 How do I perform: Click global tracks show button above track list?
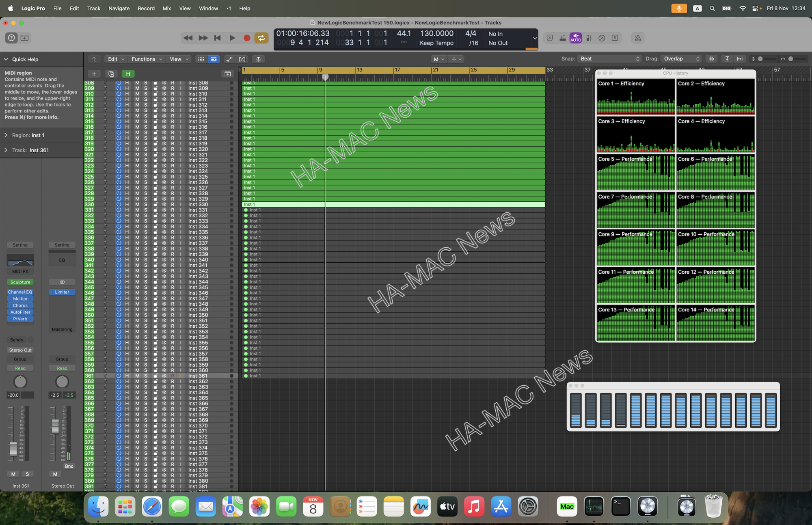pyautogui.click(x=227, y=73)
